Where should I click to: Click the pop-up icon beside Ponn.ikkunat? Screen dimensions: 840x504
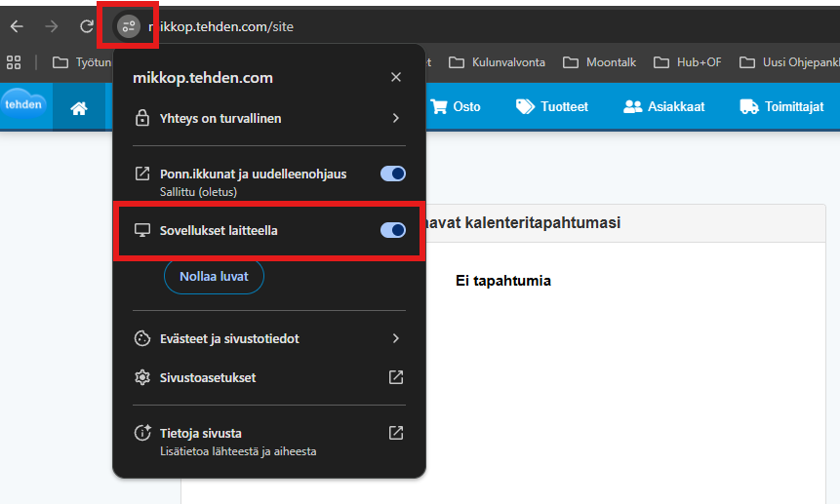coord(142,174)
